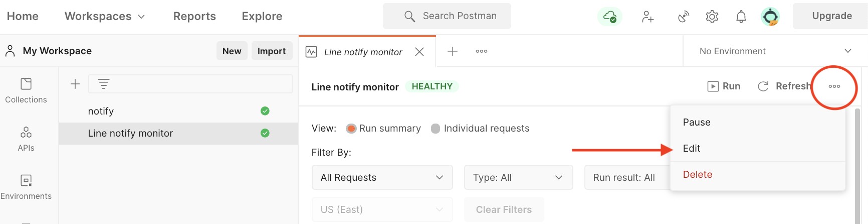Image resolution: width=868 pixels, height=224 pixels.
Task: Click the Search Postman field
Action: pos(447,16)
